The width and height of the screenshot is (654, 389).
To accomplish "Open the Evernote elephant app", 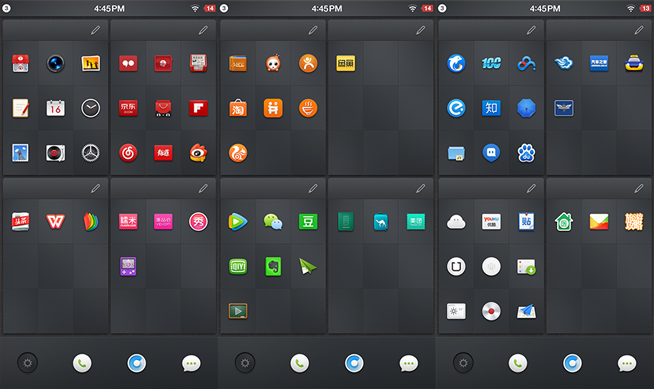I will click(273, 266).
